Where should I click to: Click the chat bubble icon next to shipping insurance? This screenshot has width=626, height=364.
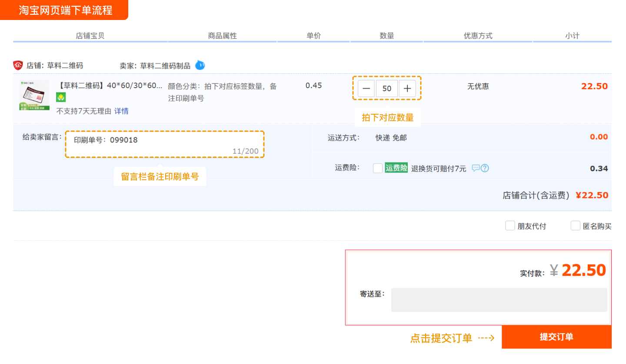tap(476, 168)
